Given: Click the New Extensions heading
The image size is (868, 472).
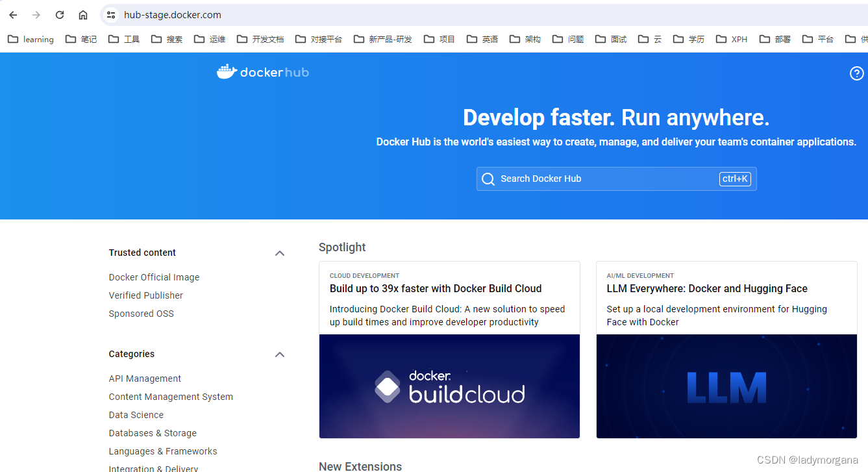Looking at the screenshot, I should tap(360, 466).
